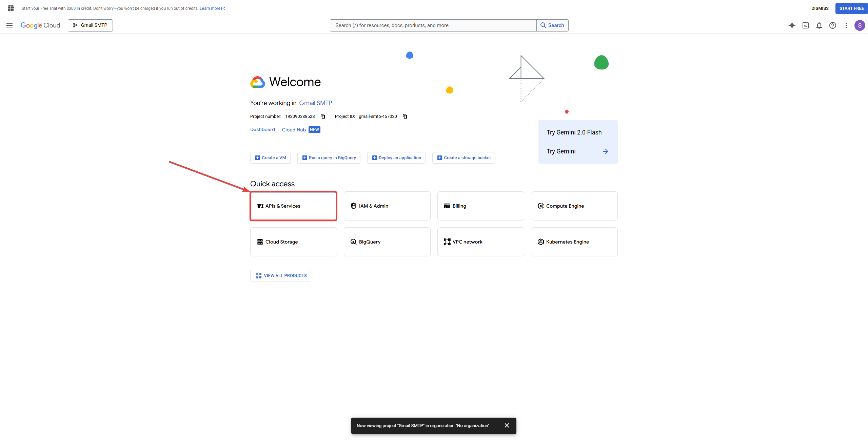Click the gift icon in trial banner
The height and width of the screenshot is (442, 868).
pos(11,8)
